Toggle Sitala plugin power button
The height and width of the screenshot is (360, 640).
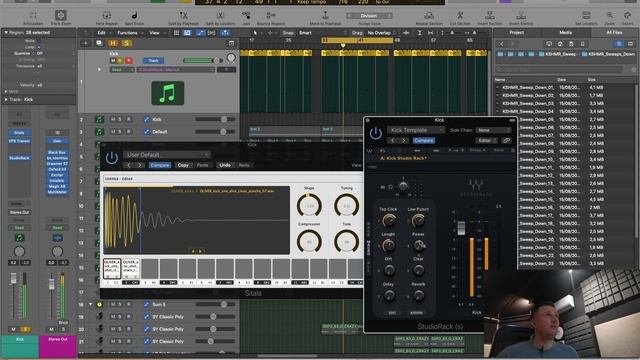(111, 158)
